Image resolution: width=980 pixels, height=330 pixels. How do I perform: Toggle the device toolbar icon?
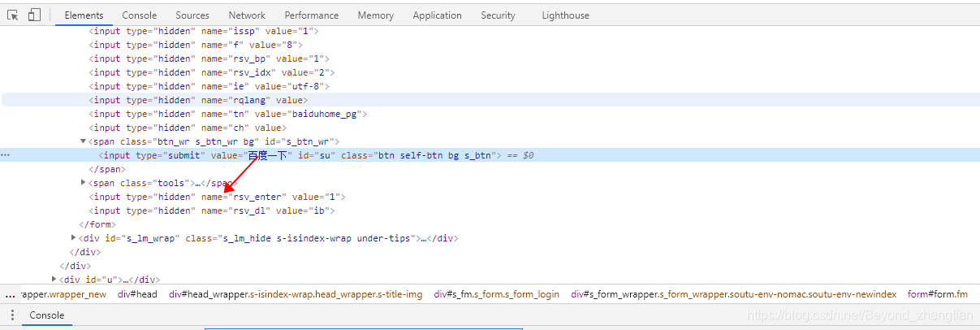tap(34, 15)
